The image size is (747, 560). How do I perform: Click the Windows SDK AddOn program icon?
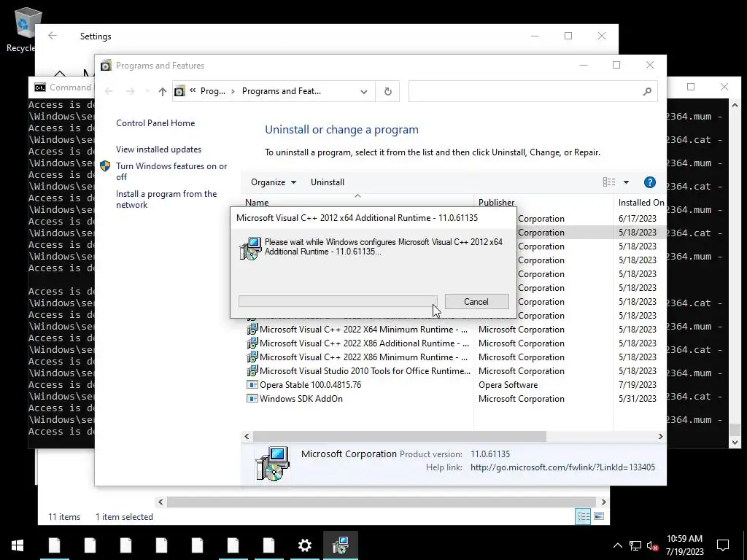point(252,398)
